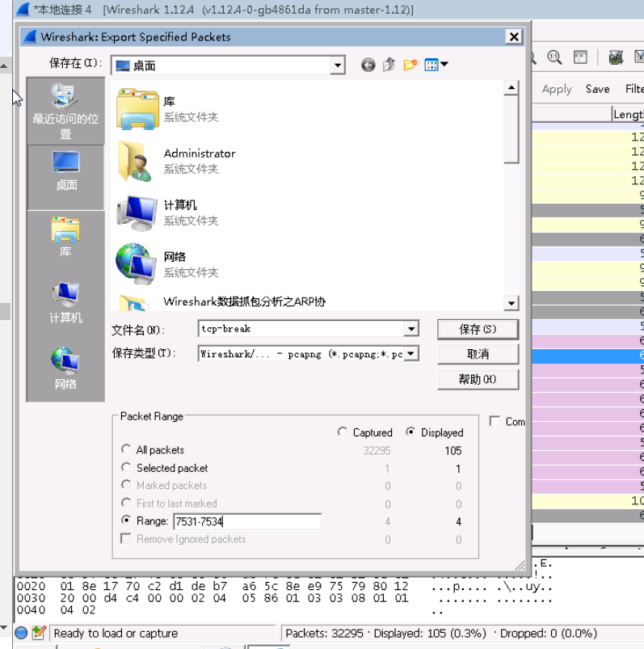Click Wireshark capture filters toolbar icon
Image resolution: width=644 pixels, height=649 pixels.
(616, 57)
